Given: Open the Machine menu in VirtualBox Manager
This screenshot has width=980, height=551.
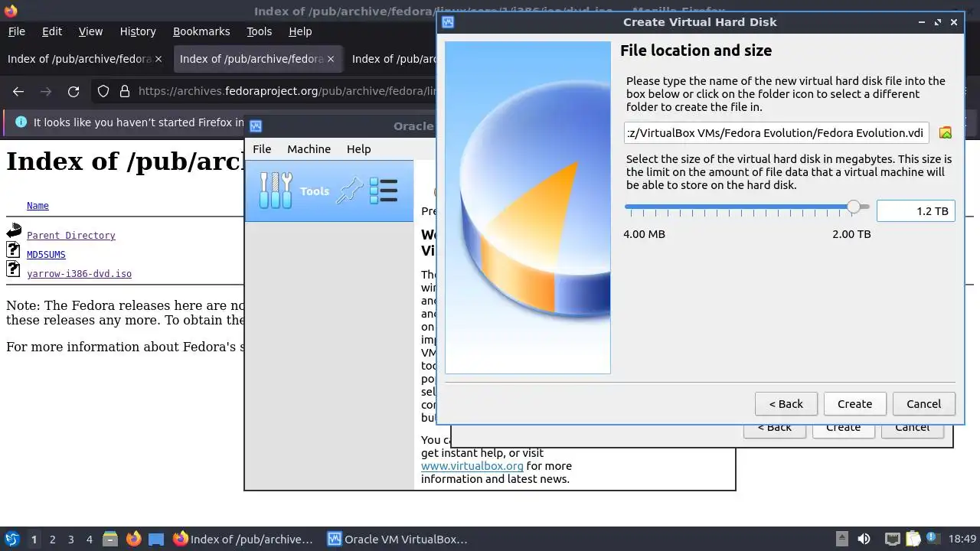Looking at the screenshot, I should (309, 149).
